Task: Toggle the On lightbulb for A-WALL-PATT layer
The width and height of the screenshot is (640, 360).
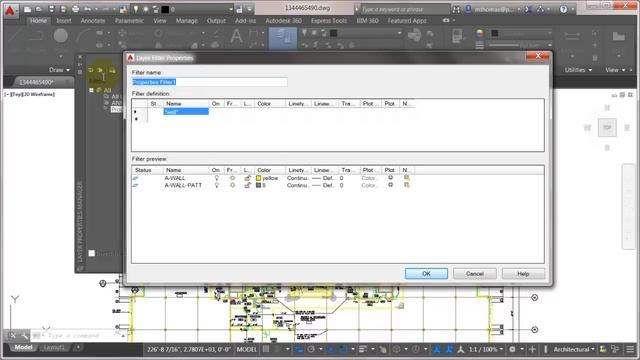Action: pyautogui.click(x=217, y=185)
